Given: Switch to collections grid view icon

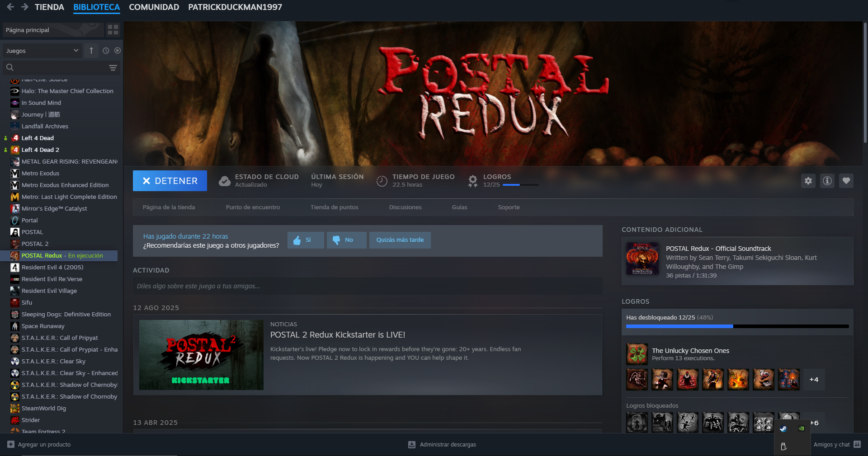Looking at the screenshot, I should (113, 30).
